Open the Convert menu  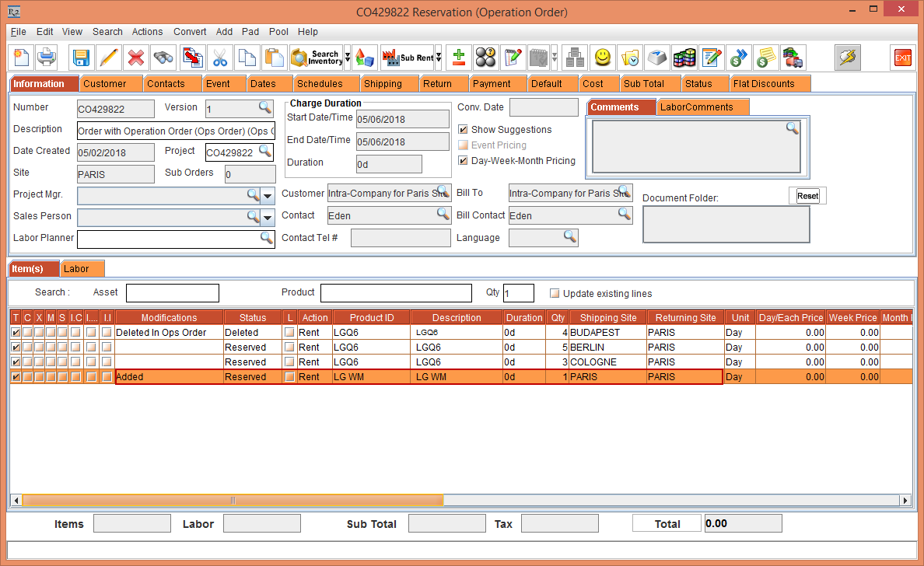[190, 32]
